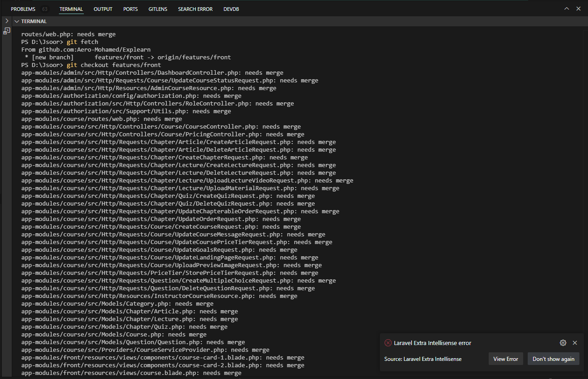
Task: Click the Source: Laravel Extra Intellisense text
Action: coord(423,359)
